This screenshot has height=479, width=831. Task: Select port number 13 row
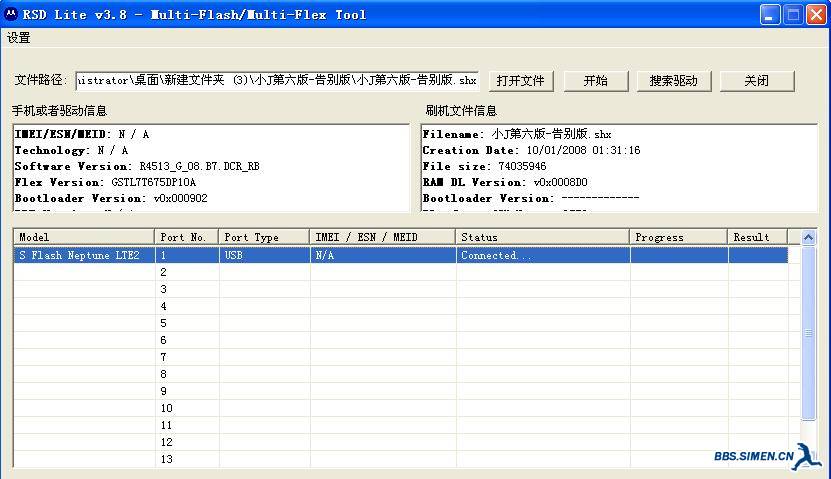pos(401,459)
